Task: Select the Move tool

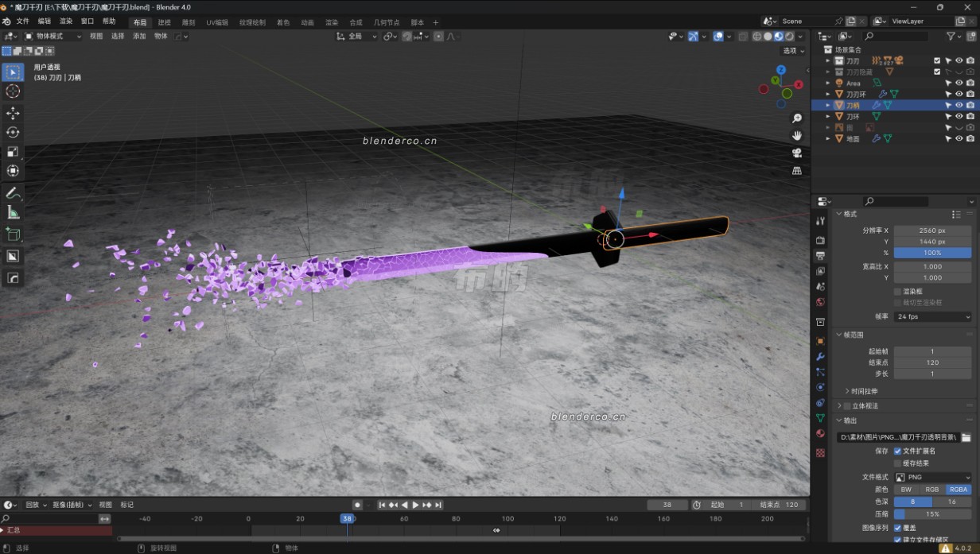Action: [x=13, y=114]
